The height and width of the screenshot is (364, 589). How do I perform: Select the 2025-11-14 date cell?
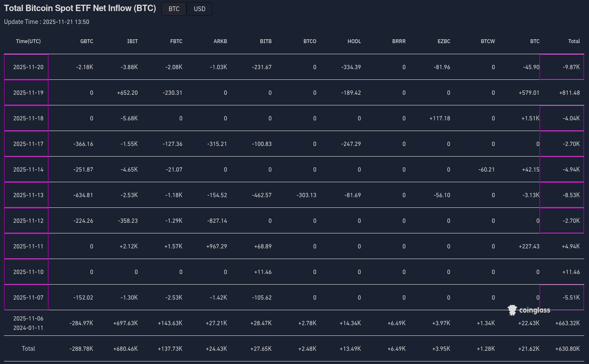[26, 169]
